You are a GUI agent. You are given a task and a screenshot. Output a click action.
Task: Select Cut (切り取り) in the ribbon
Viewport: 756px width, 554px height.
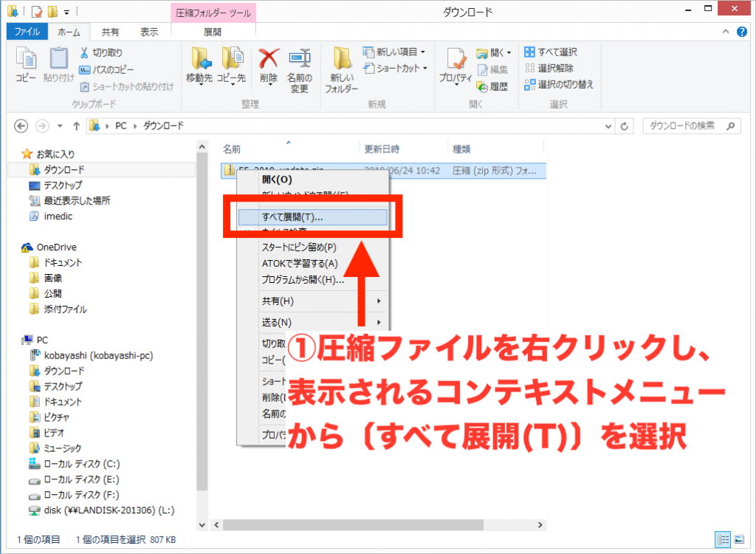(101, 52)
